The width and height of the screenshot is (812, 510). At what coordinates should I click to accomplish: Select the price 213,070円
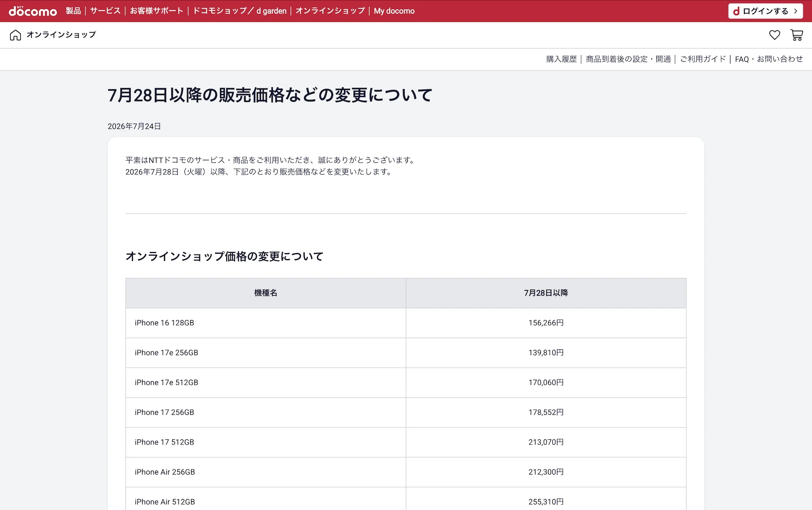[x=546, y=442]
